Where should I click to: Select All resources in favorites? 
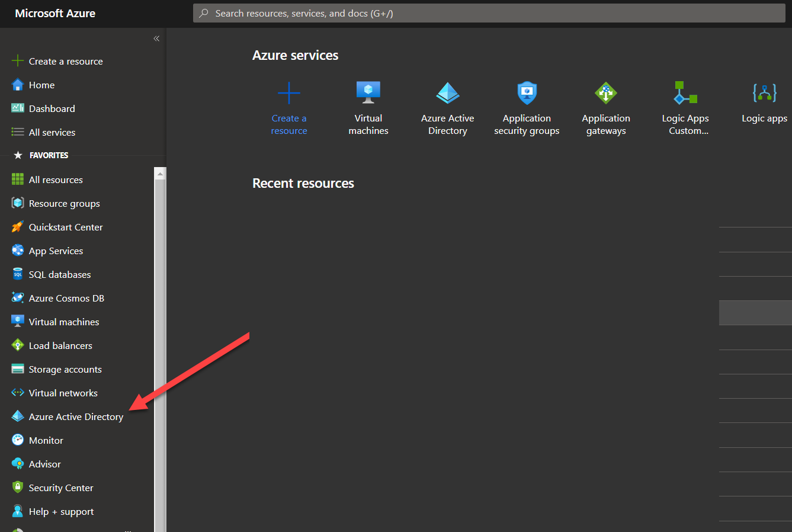click(56, 180)
